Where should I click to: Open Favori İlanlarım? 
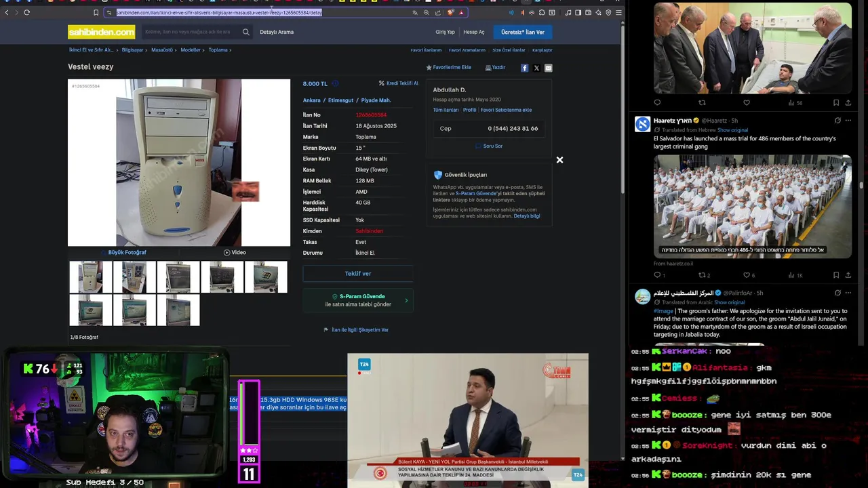coord(426,50)
